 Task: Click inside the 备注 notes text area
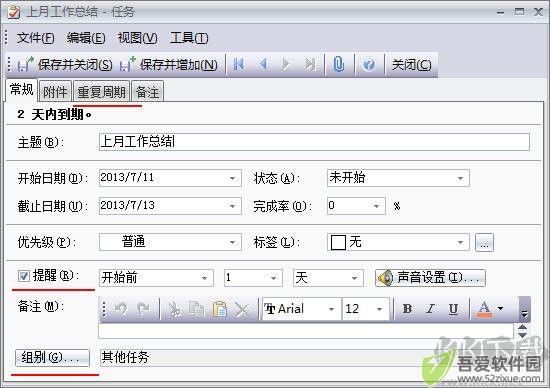tap(306, 331)
